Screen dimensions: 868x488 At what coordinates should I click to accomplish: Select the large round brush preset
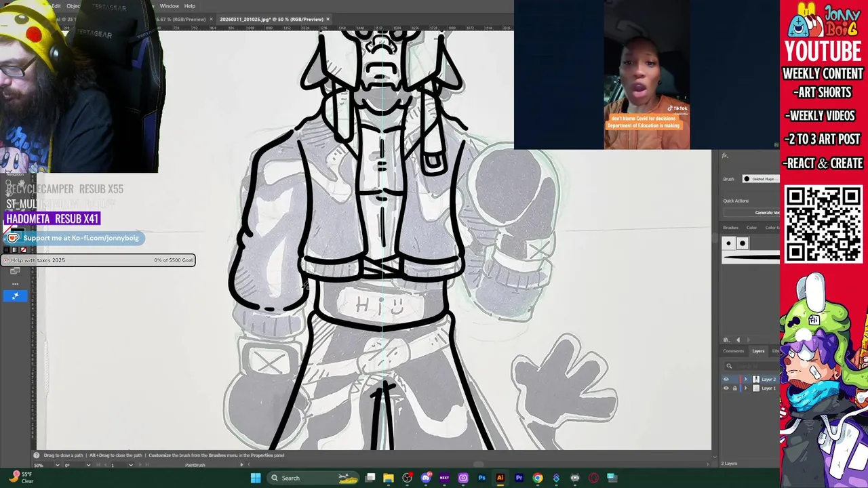(743, 243)
